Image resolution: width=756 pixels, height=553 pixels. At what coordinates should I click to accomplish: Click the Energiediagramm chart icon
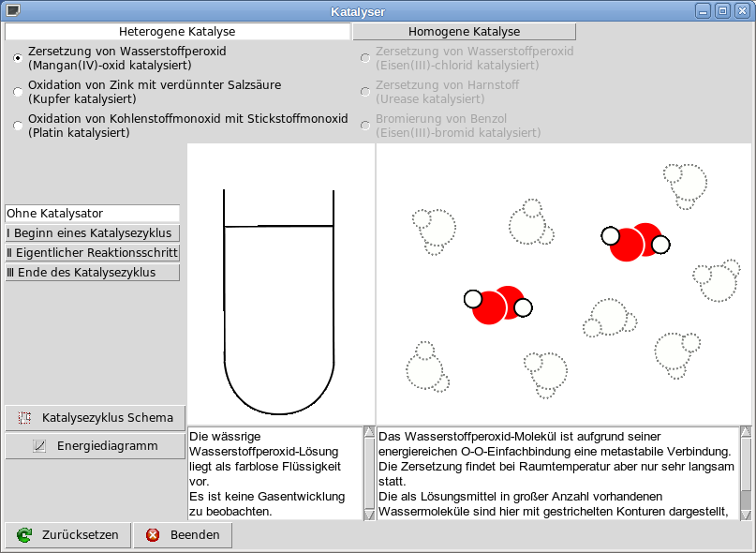click(39, 446)
